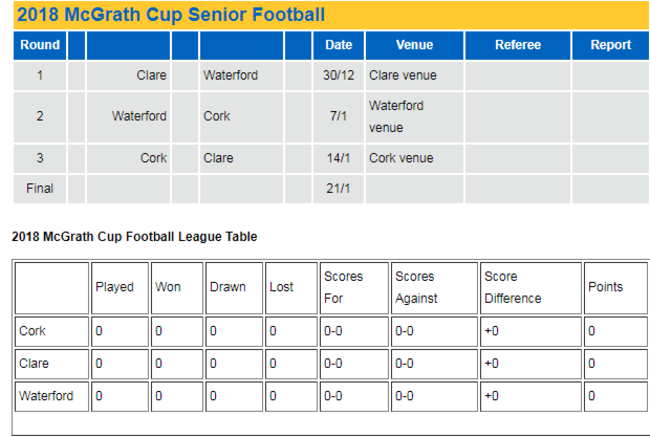
Task: Select the Date column header
Action: [339, 45]
